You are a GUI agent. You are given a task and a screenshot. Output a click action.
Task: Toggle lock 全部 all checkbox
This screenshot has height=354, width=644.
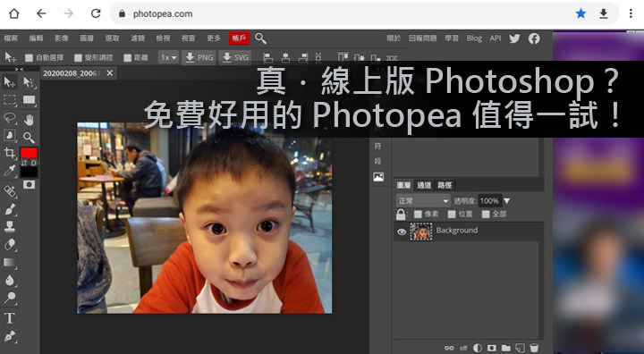(486, 214)
